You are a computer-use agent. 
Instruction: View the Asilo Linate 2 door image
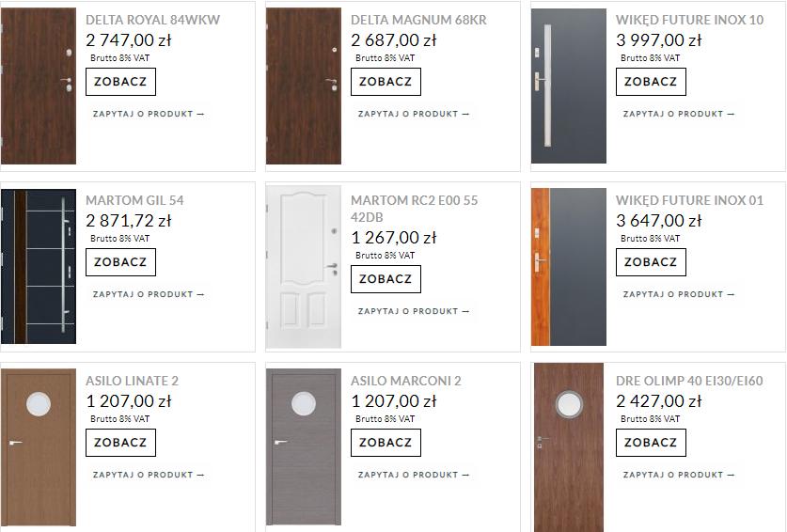point(39,446)
